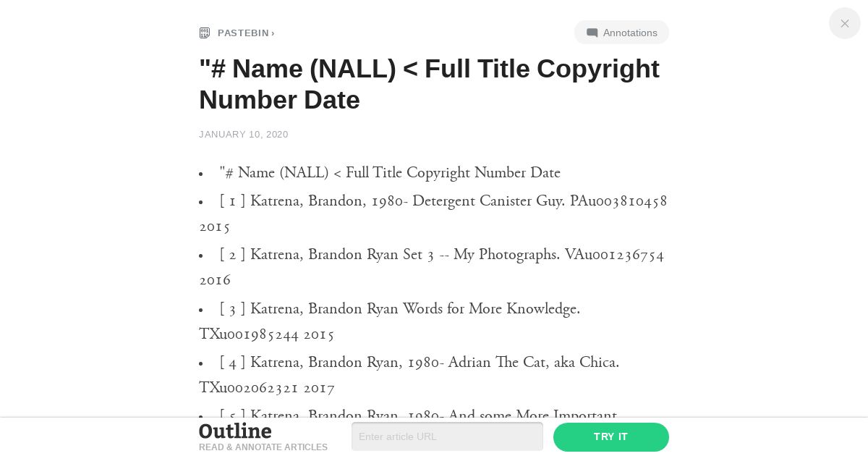This screenshot has height=456, width=868.
Task: Click the January 10, 2020 date
Action: (x=244, y=134)
